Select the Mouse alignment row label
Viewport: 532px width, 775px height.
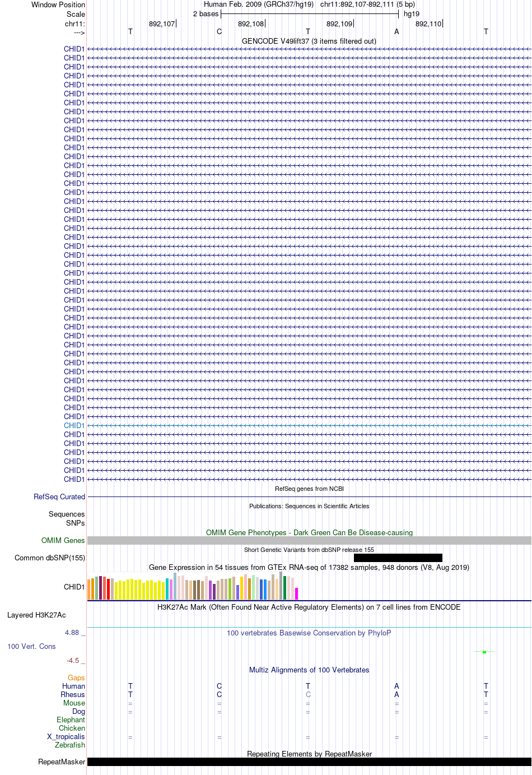click(74, 703)
